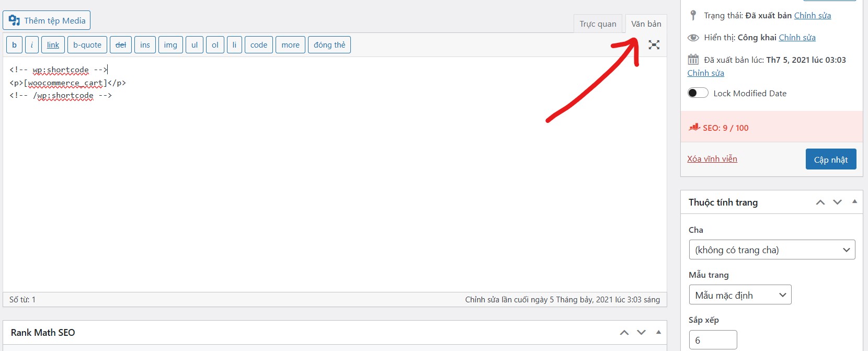Toggle Lock Modified Date switch
The image size is (868, 351).
[x=698, y=93]
